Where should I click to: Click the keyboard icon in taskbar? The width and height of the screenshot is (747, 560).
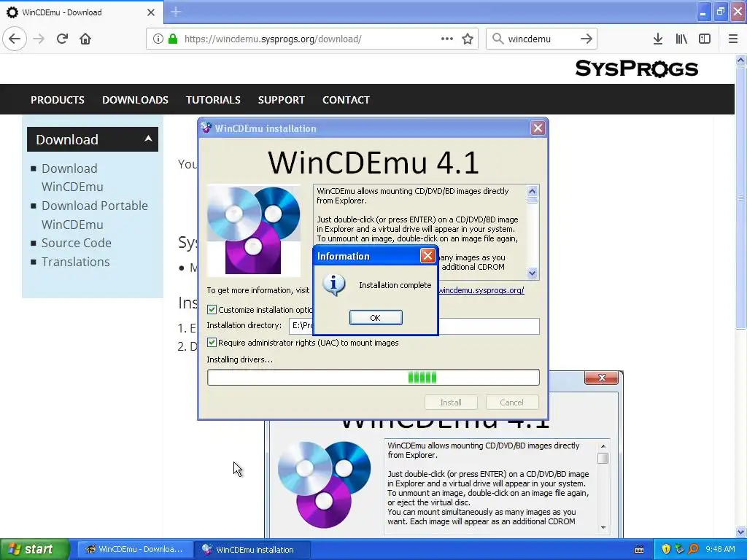(x=639, y=550)
